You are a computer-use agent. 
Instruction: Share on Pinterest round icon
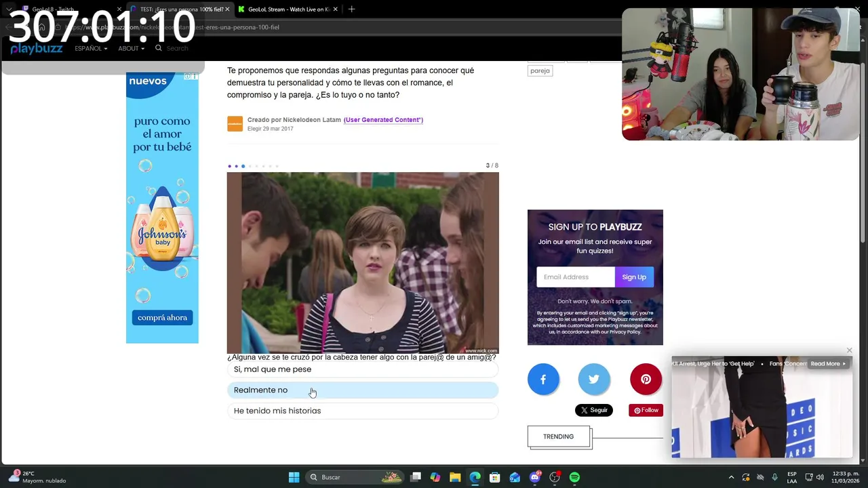coord(646,380)
